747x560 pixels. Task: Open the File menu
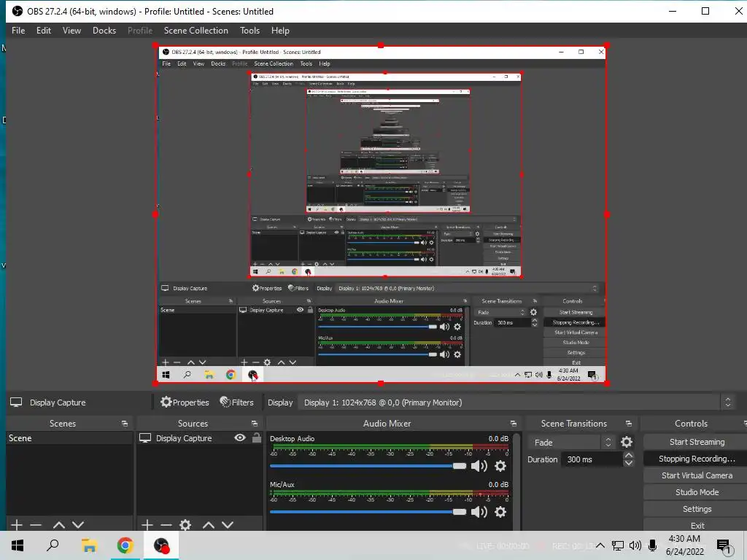coord(18,31)
